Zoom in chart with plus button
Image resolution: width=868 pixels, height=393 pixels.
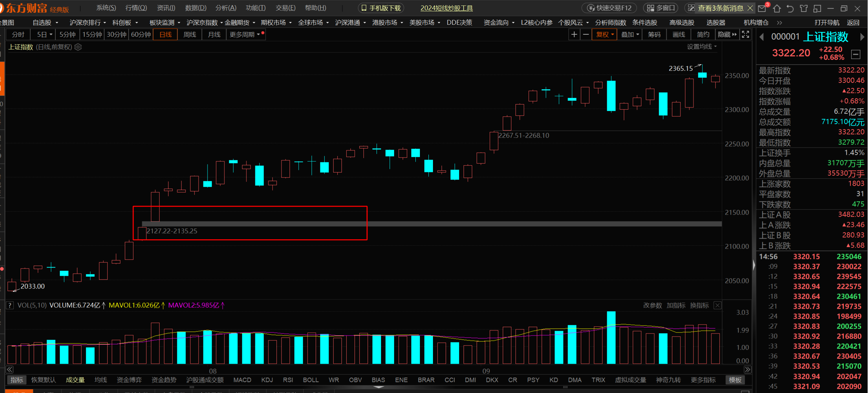pos(574,34)
